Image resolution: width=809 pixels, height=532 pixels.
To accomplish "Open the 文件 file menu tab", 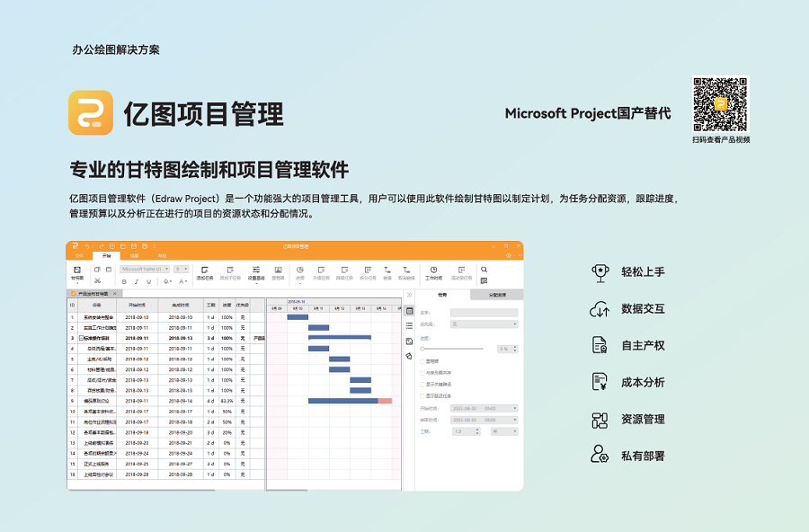I will coord(79,256).
